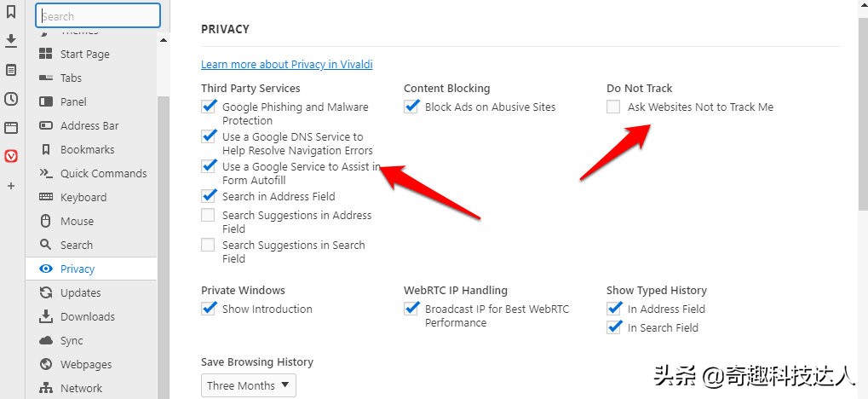The image size is (868, 399).
Task: Open the Address Bar settings section
Action: pyautogui.click(x=89, y=125)
